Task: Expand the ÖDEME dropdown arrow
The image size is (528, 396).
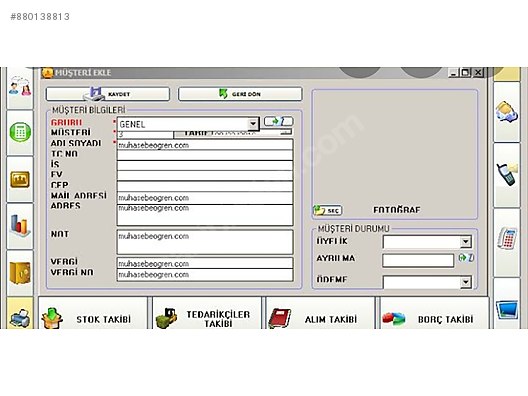Action: coord(466,282)
